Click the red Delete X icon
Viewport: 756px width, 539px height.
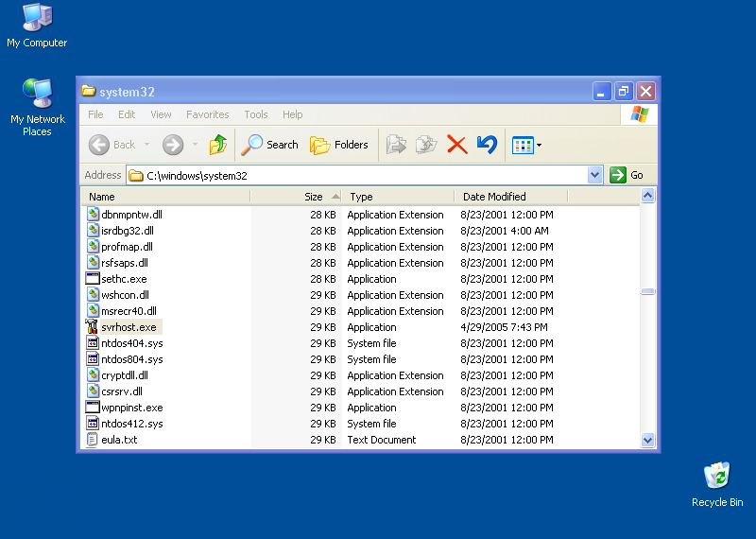457,145
